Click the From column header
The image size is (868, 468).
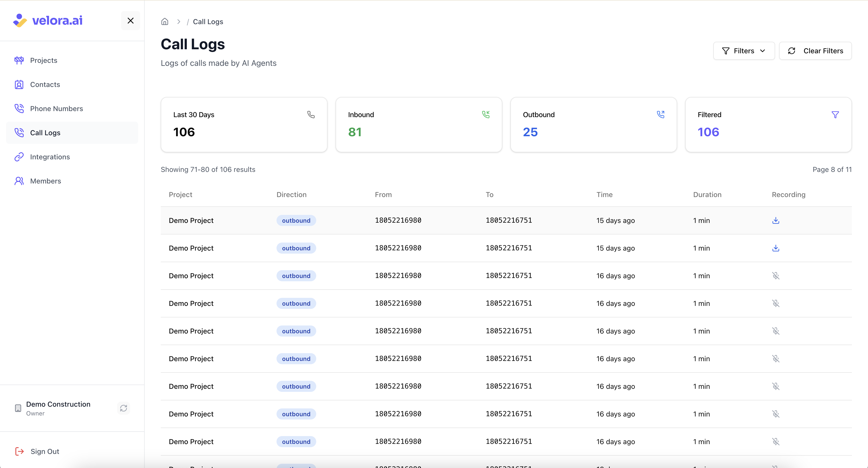coord(383,195)
